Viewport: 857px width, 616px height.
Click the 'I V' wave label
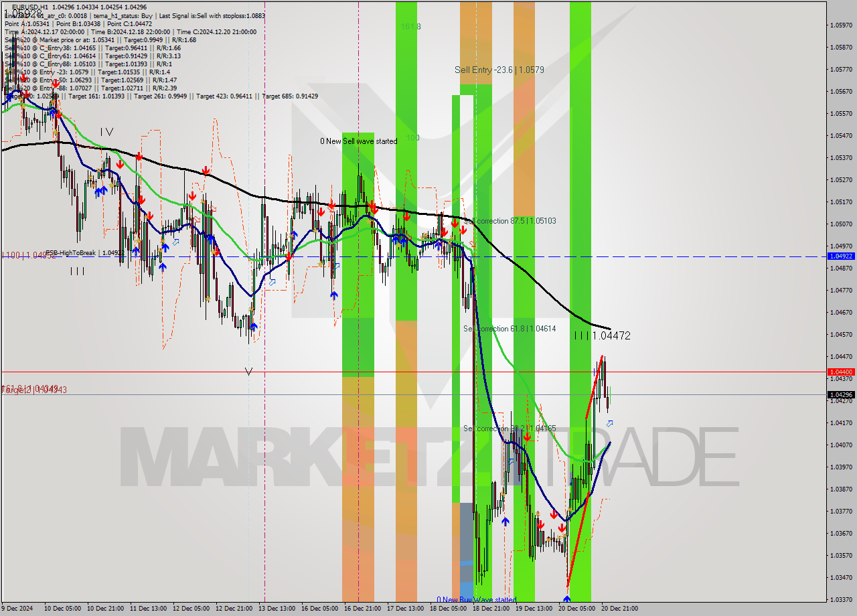click(106, 132)
